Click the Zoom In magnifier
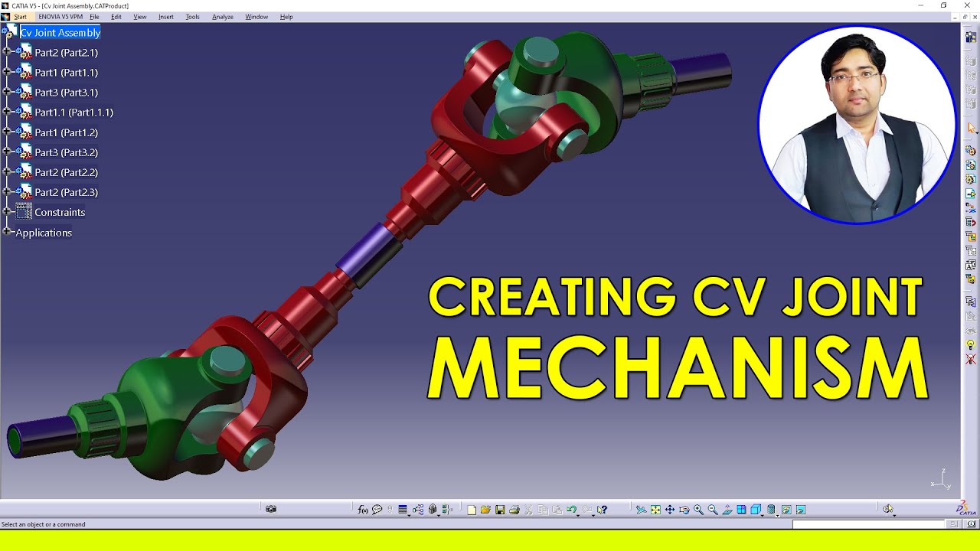The height and width of the screenshot is (551, 980). point(699,510)
